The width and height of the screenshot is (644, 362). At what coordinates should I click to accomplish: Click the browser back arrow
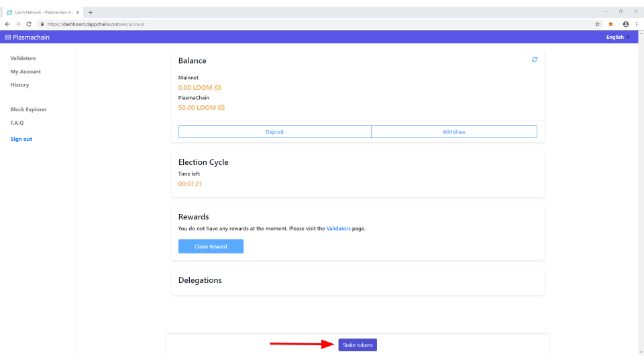(7, 24)
